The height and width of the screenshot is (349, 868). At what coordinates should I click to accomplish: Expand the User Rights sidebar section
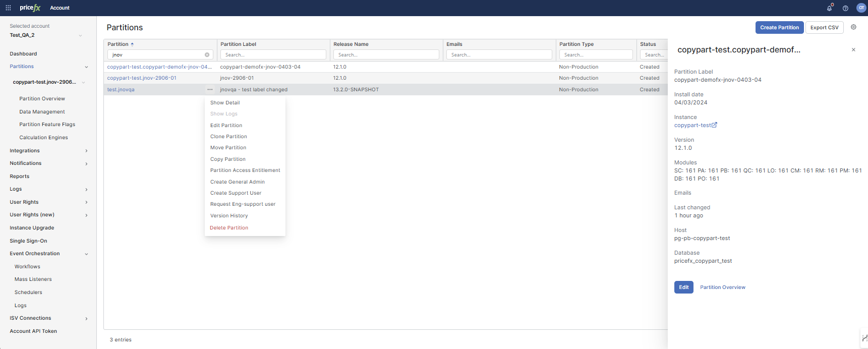pos(86,202)
